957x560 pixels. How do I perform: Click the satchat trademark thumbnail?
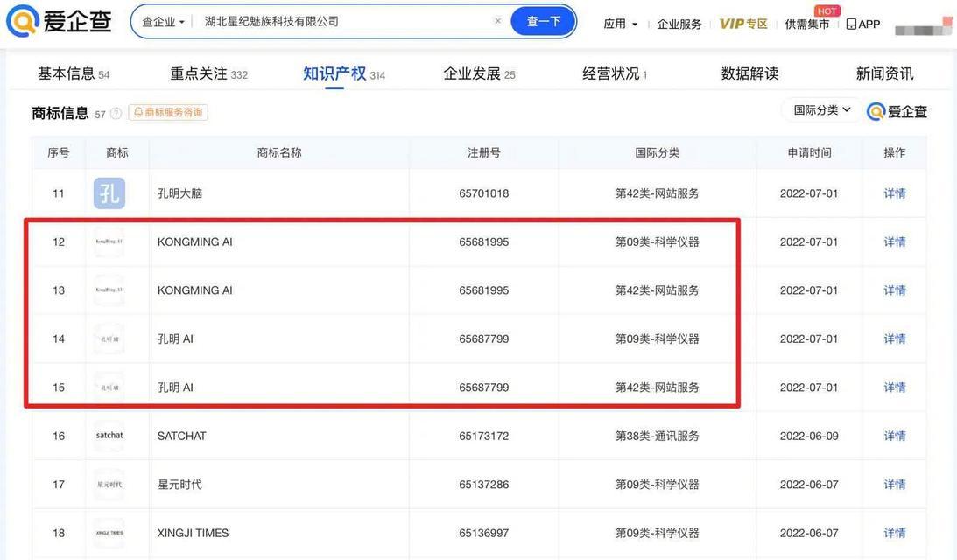[x=109, y=436]
